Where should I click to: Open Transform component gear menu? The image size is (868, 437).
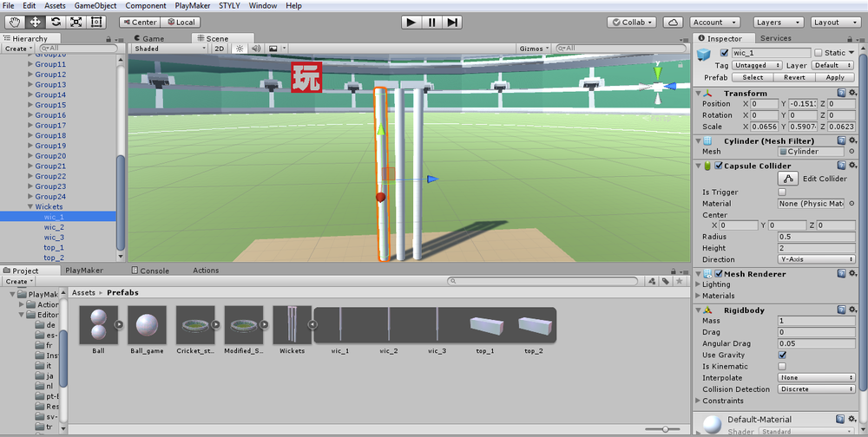click(x=853, y=93)
